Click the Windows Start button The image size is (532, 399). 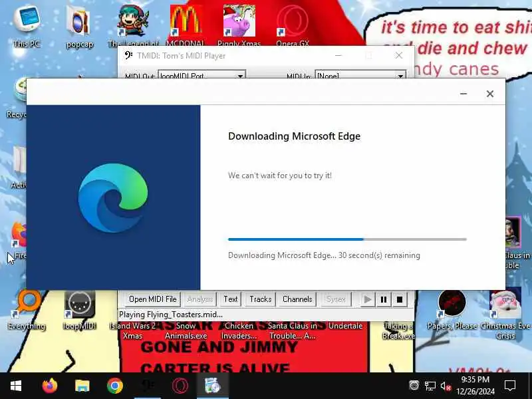pos(16,386)
